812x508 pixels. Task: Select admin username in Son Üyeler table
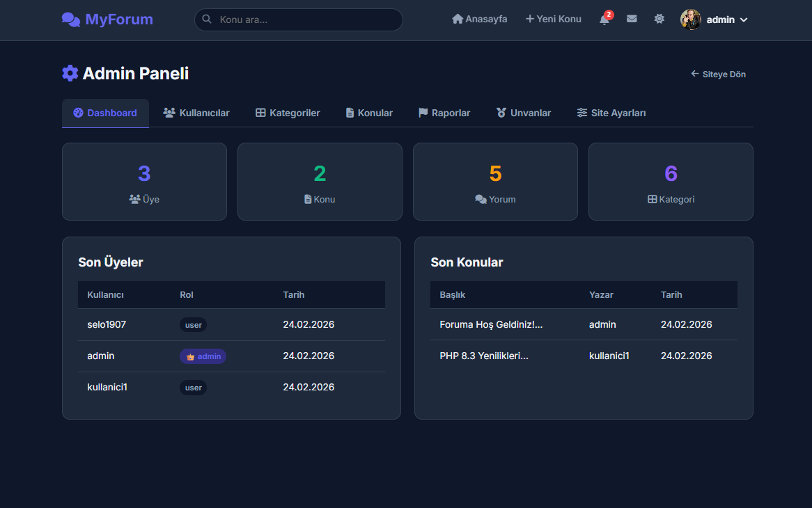(101, 356)
